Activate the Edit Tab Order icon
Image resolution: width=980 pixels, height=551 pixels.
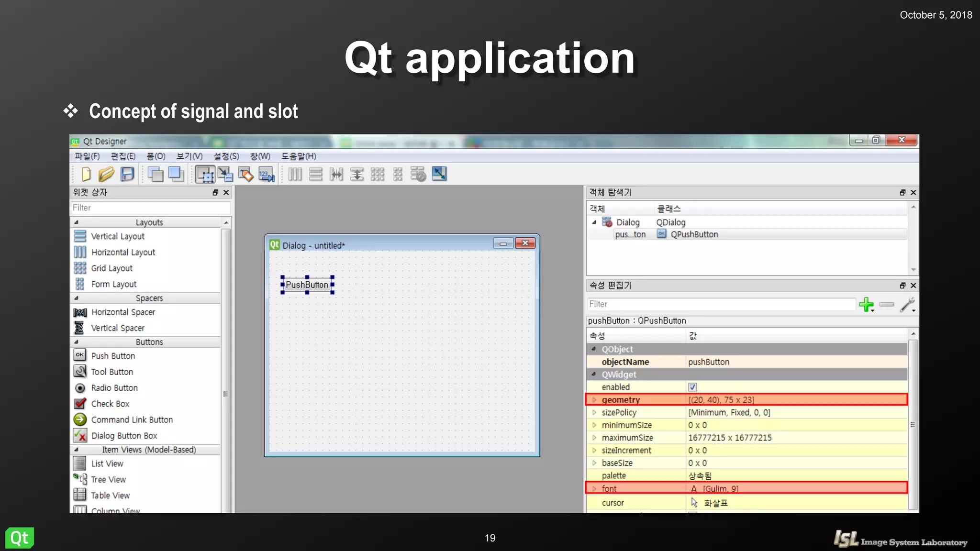click(x=267, y=174)
